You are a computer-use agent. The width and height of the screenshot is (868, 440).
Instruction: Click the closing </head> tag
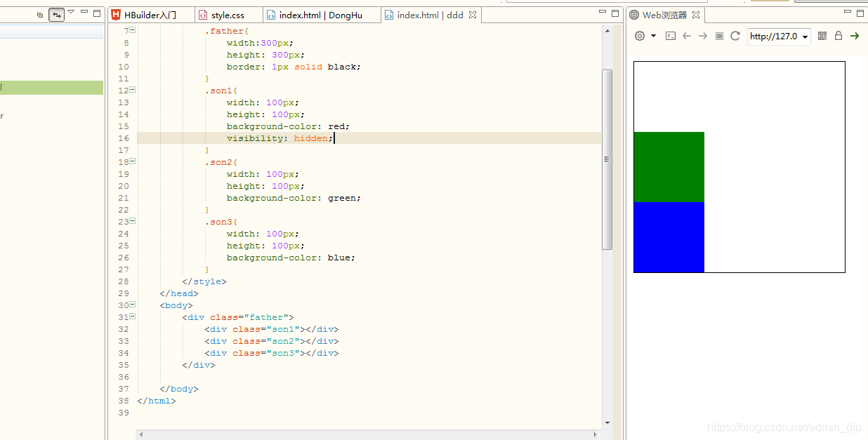pyautogui.click(x=179, y=293)
